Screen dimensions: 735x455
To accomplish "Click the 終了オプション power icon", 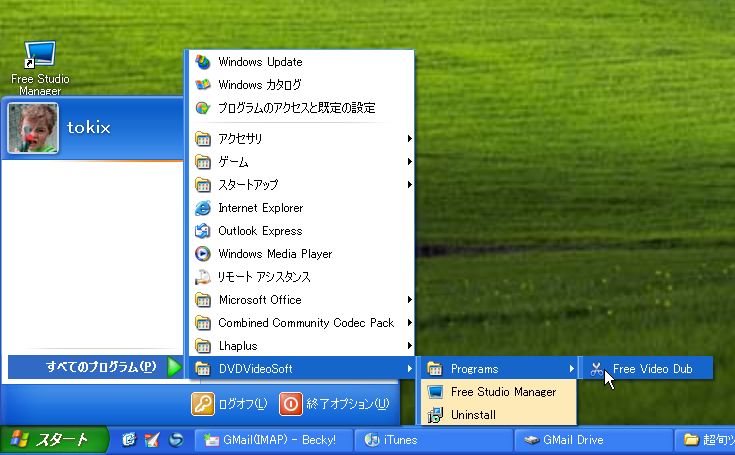I will click(x=291, y=404).
